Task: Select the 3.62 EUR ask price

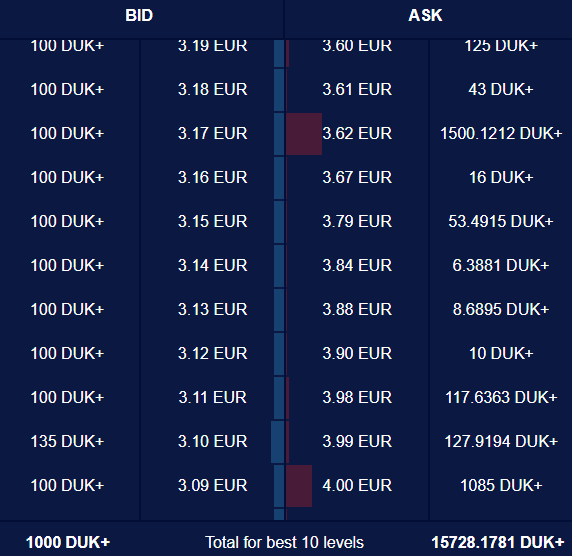Action: coord(357,134)
